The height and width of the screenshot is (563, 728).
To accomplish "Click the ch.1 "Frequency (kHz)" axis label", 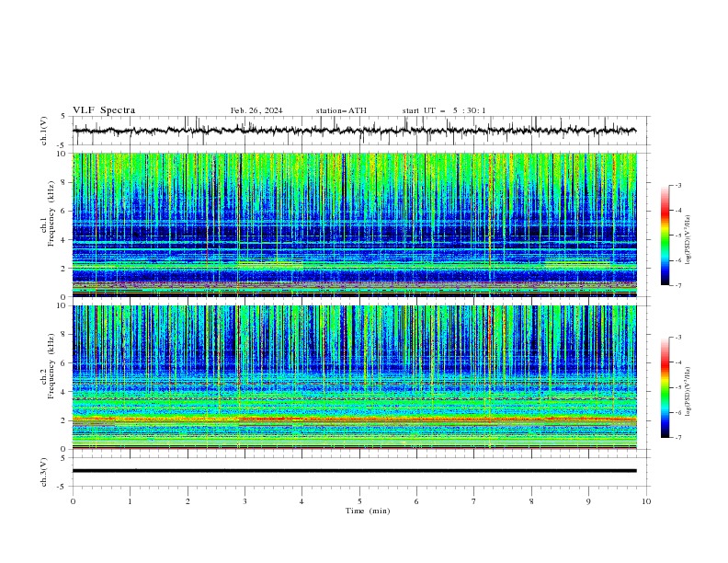I will (51, 214).
